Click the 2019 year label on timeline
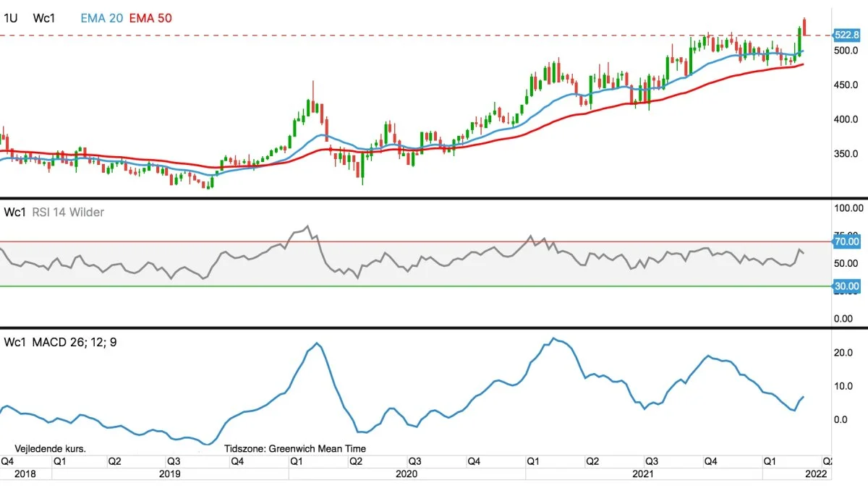This screenshot has width=868, height=488. 169,474
